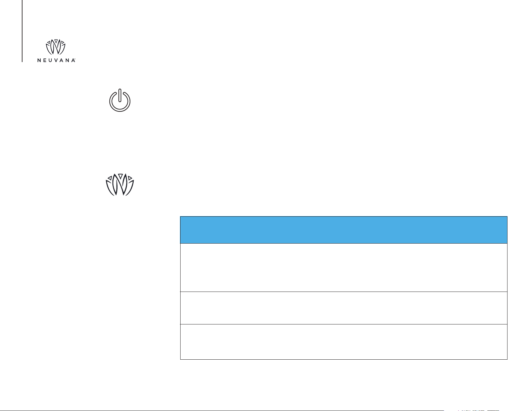Click the letter N starting NEUVANA
The height and width of the screenshot is (411, 532).
click(39, 60)
